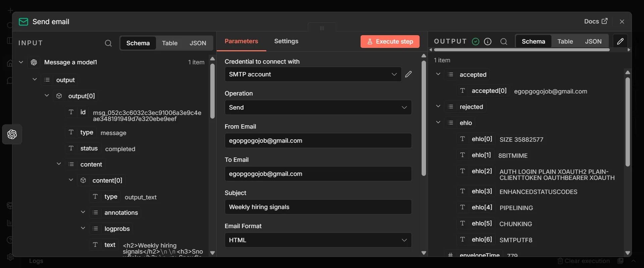This screenshot has width=644, height=268.
Task: Switch to the Parameters tab
Action: pyautogui.click(x=241, y=42)
